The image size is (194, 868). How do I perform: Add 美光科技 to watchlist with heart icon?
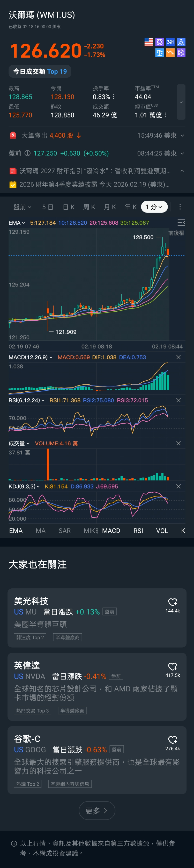pyautogui.click(x=173, y=602)
